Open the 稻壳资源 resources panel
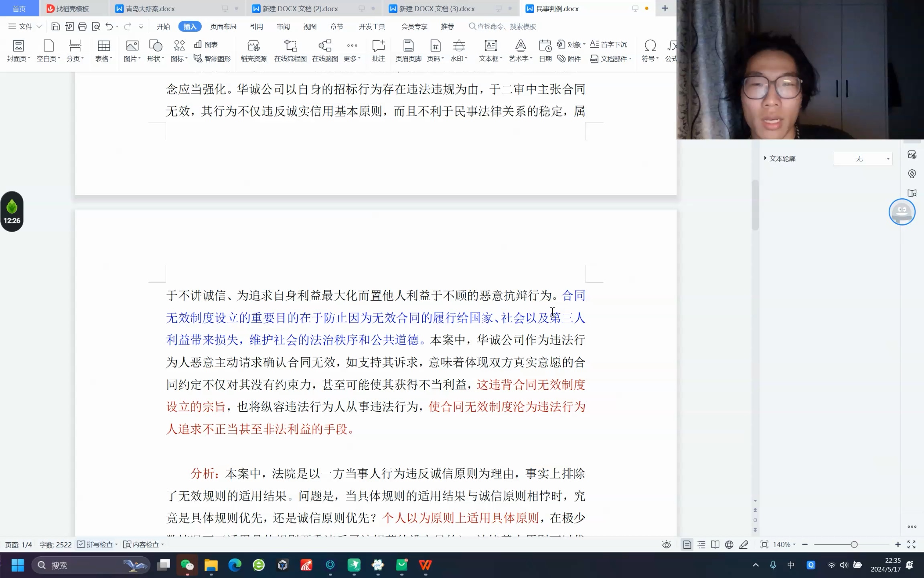 pos(253,50)
